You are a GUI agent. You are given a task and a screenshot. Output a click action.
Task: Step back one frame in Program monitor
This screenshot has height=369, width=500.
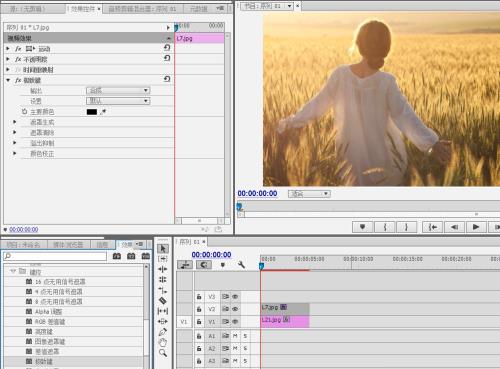[454, 227]
